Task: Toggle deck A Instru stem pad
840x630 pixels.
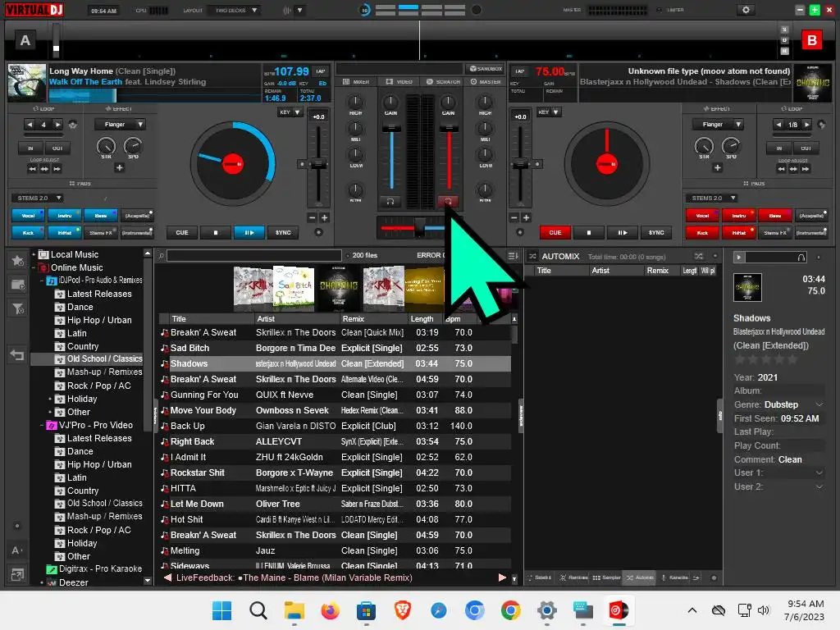Action: (65, 216)
